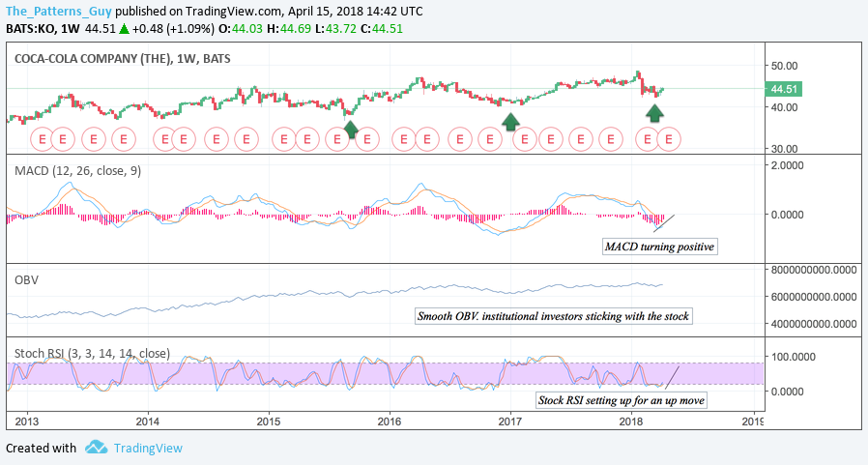Click the 2013 year label on time axis

(x=26, y=421)
